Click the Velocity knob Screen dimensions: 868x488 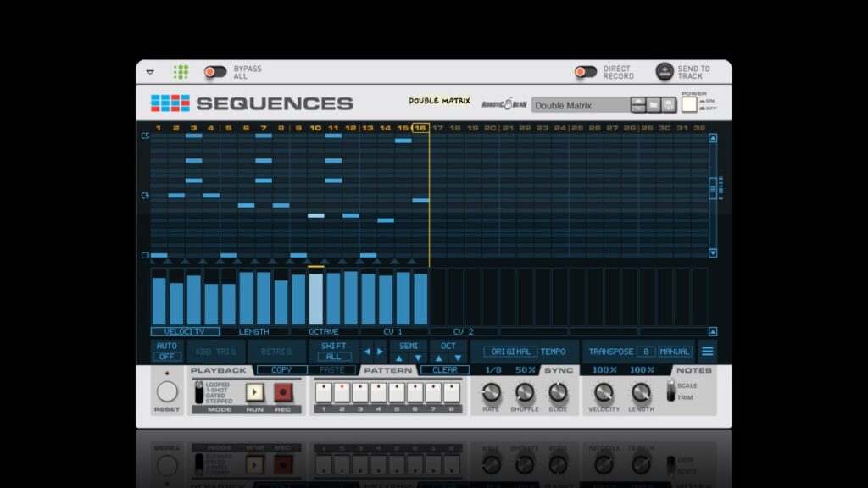click(x=604, y=392)
